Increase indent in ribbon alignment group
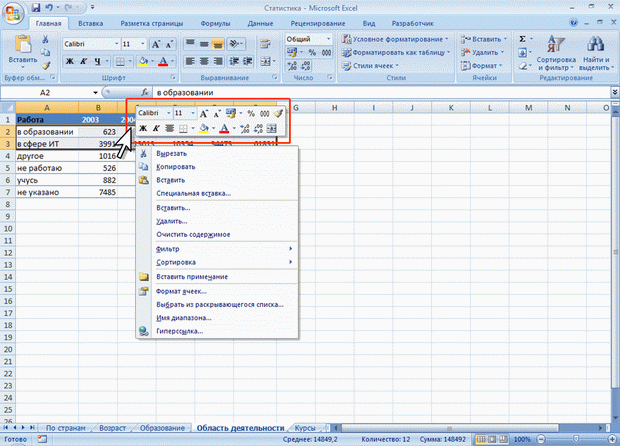The image size is (620, 446). click(x=248, y=61)
